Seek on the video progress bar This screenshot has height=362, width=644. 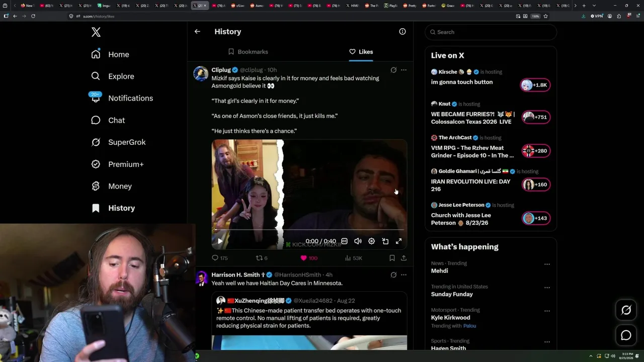pos(309,230)
